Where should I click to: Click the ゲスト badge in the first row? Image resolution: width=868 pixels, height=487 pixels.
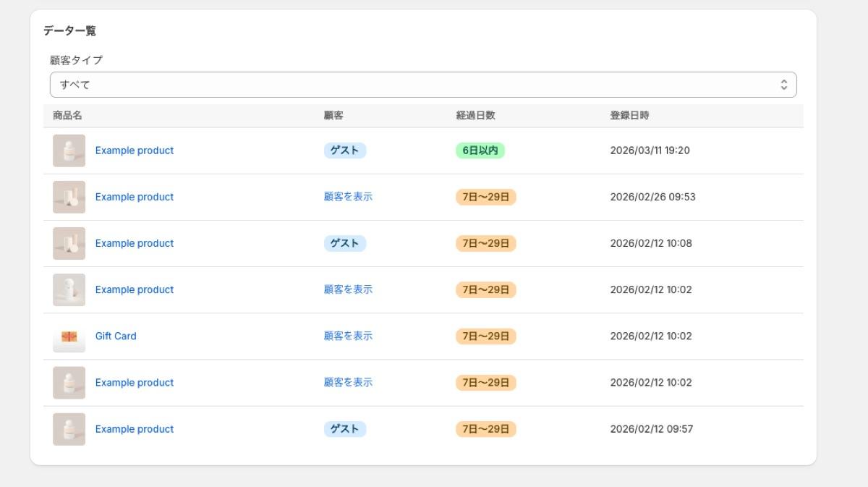345,150
